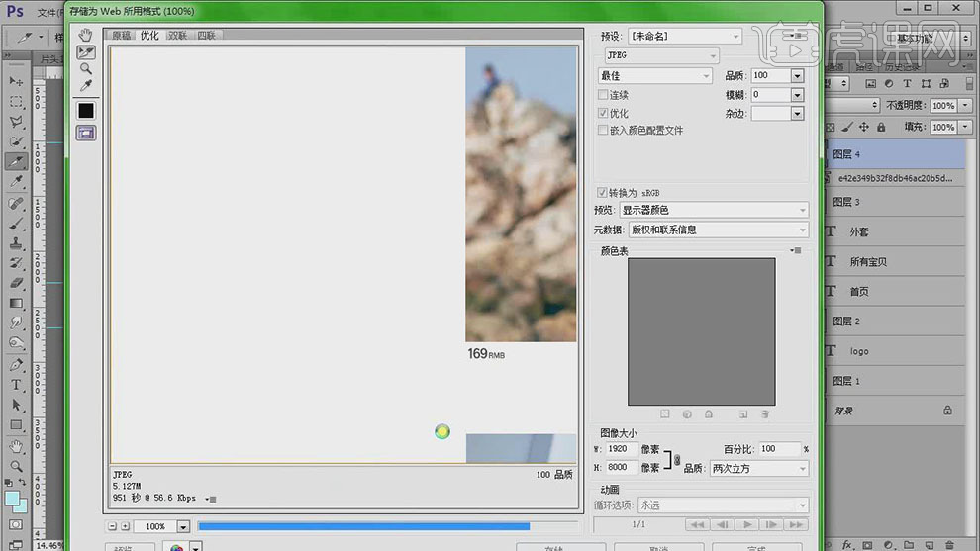The height and width of the screenshot is (551, 980).
Task: Select the Photoshop toolbar Hand tool
Action: pyautogui.click(x=16, y=446)
